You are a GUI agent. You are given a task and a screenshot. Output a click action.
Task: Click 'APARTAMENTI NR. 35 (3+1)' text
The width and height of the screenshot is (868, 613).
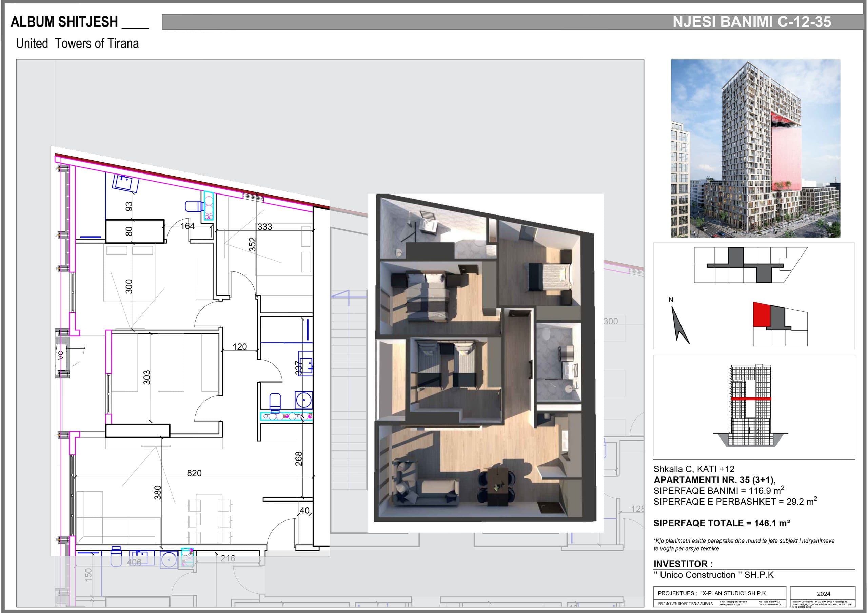coord(714,480)
